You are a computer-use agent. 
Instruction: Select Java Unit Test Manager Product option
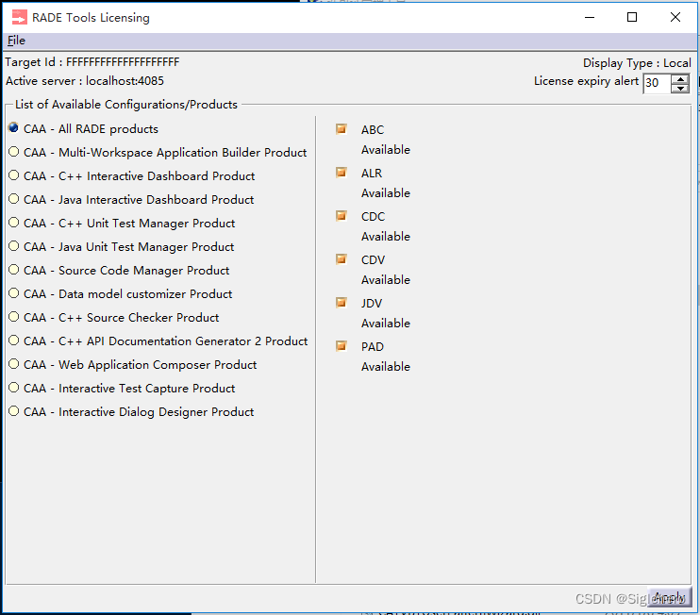(x=13, y=246)
